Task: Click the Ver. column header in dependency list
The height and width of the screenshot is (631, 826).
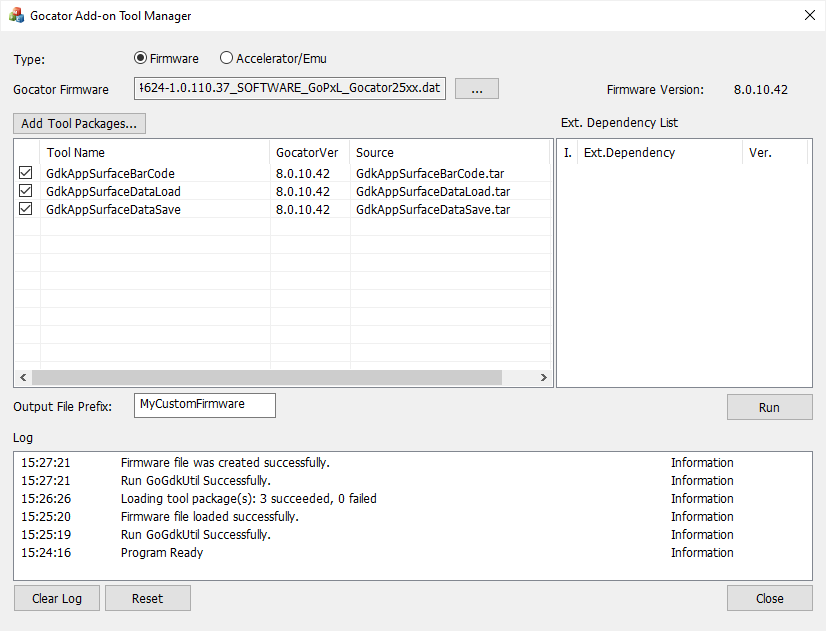Action: click(775, 152)
